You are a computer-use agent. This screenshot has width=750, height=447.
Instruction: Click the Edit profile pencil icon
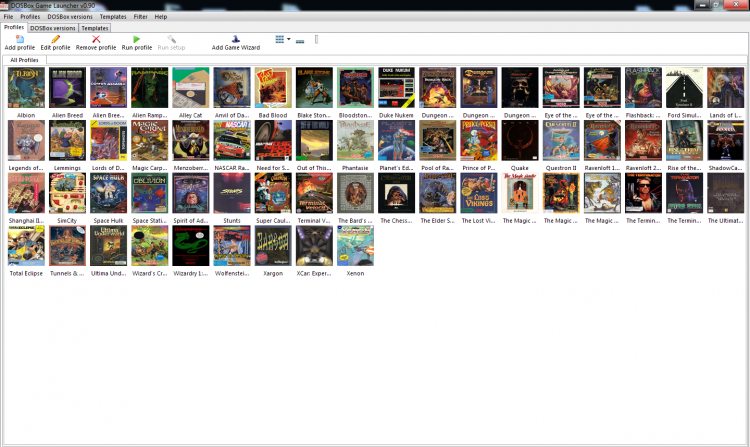55,39
